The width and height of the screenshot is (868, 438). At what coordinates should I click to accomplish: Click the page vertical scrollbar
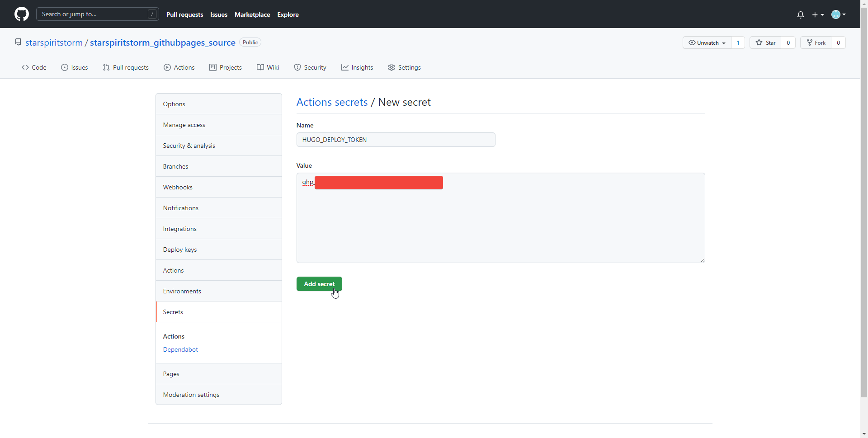(864, 203)
